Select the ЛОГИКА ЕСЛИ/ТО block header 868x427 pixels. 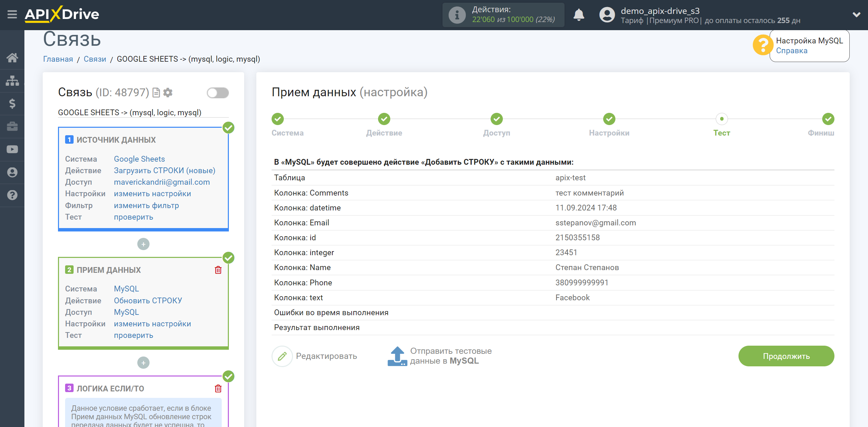click(110, 389)
